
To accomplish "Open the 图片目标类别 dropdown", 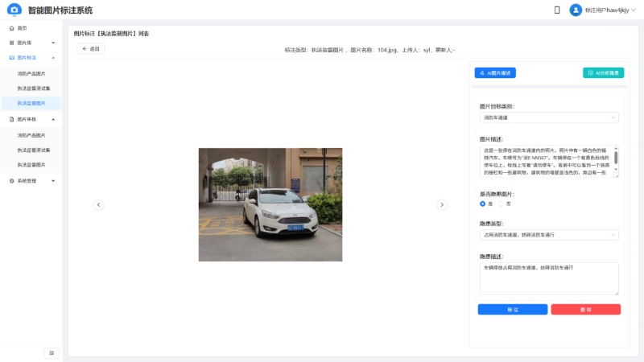I will (548, 117).
